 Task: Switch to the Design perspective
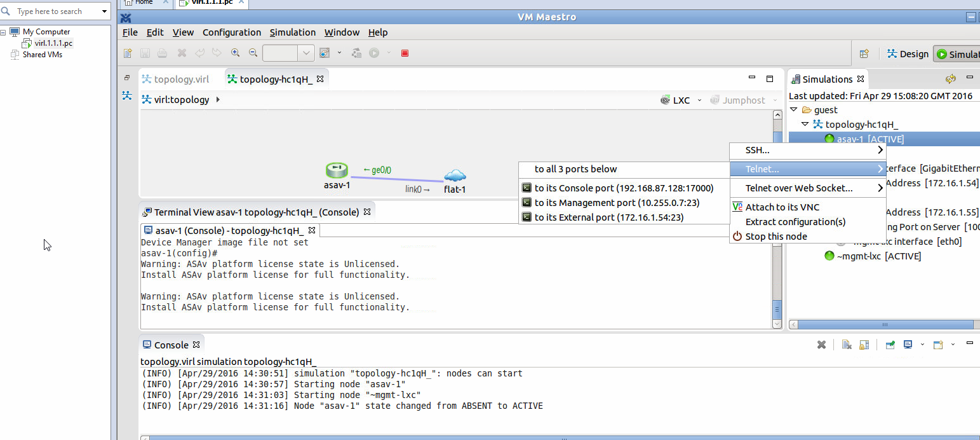click(907, 53)
